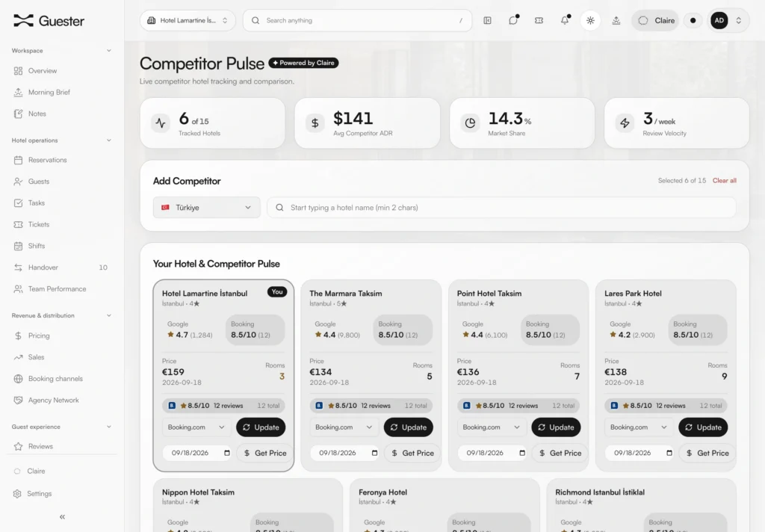The image size is (765, 532).
Task: Click the ticket icon in top bar
Action: (x=539, y=20)
